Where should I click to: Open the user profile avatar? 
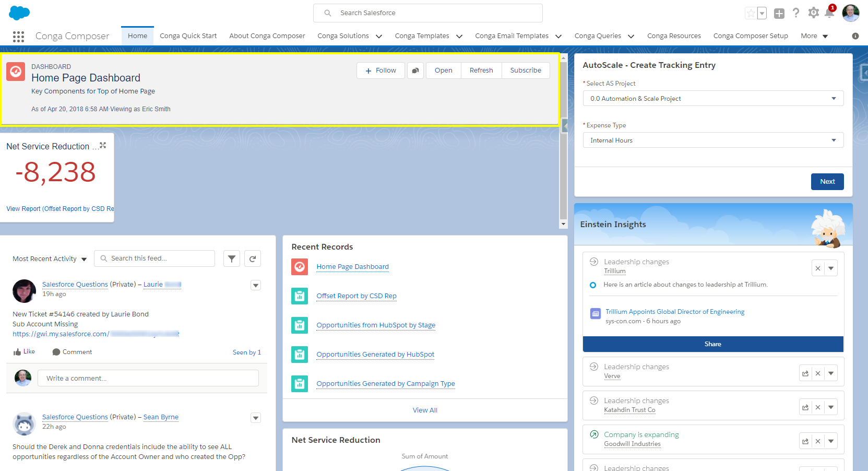[x=851, y=13]
